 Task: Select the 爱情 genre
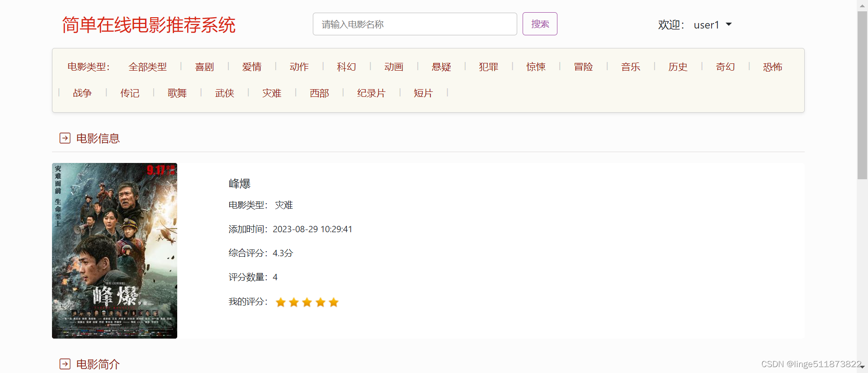pyautogui.click(x=252, y=67)
